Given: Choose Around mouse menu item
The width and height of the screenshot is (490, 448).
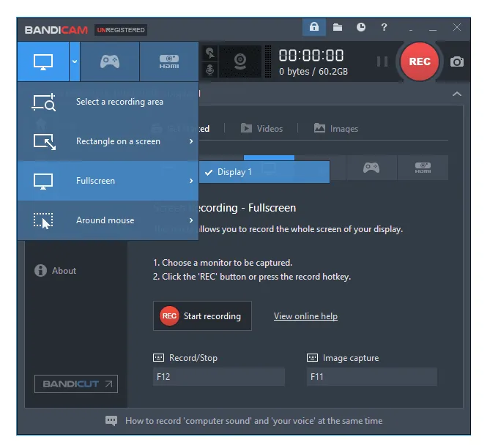Looking at the screenshot, I should click(108, 220).
